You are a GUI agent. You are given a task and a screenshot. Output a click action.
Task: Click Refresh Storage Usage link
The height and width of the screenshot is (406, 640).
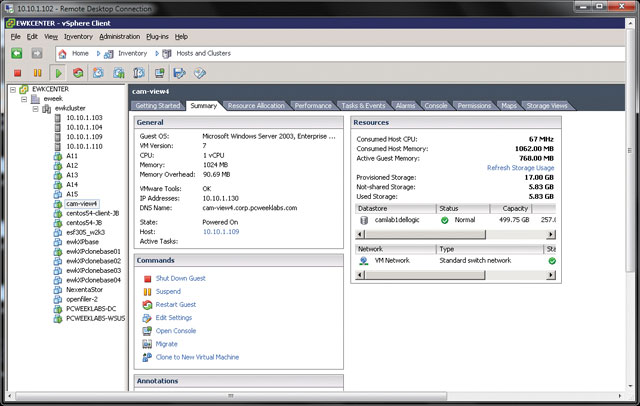pos(520,168)
